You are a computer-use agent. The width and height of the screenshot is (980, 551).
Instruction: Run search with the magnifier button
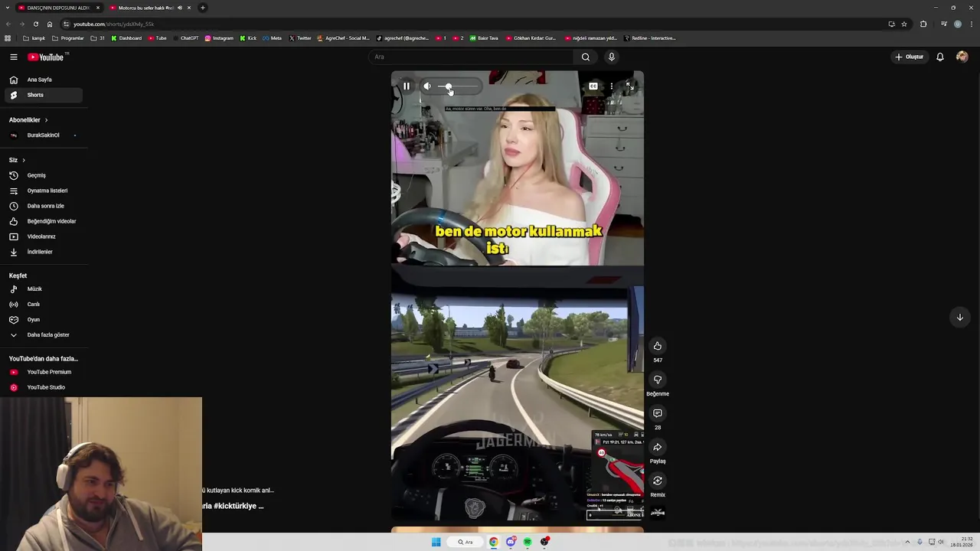[585, 57]
